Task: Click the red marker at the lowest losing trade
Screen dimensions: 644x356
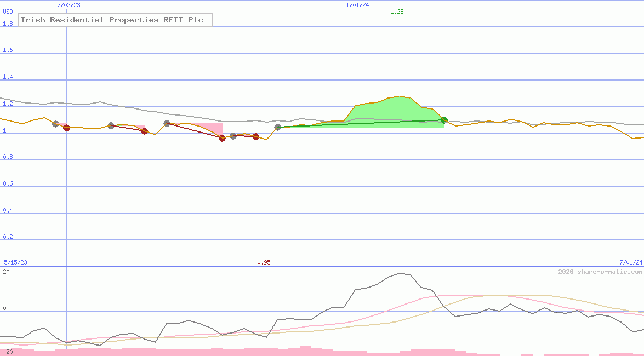Action: [222, 139]
